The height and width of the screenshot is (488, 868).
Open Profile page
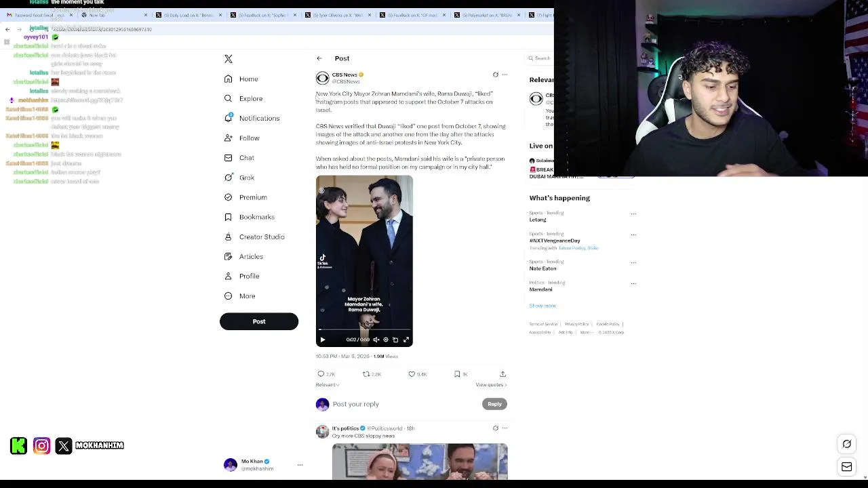pos(241,276)
